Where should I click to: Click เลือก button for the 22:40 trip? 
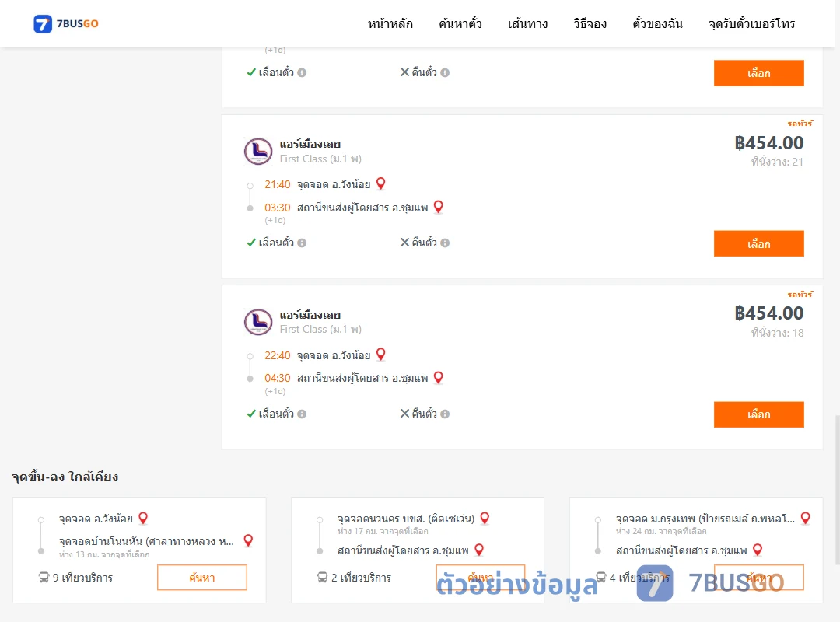758,414
